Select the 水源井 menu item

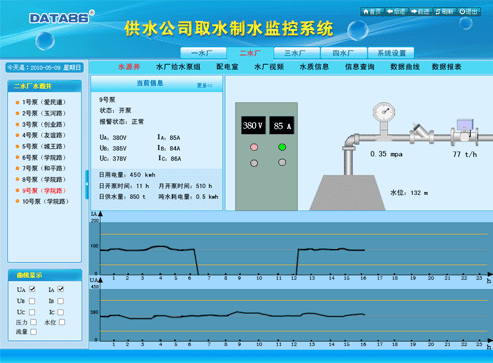pyautogui.click(x=129, y=67)
